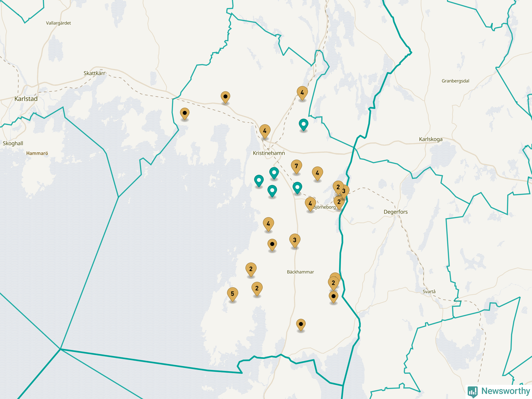Click the Karlskoga town label
Screen dimensions: 532x399
[x=431, y=139]
